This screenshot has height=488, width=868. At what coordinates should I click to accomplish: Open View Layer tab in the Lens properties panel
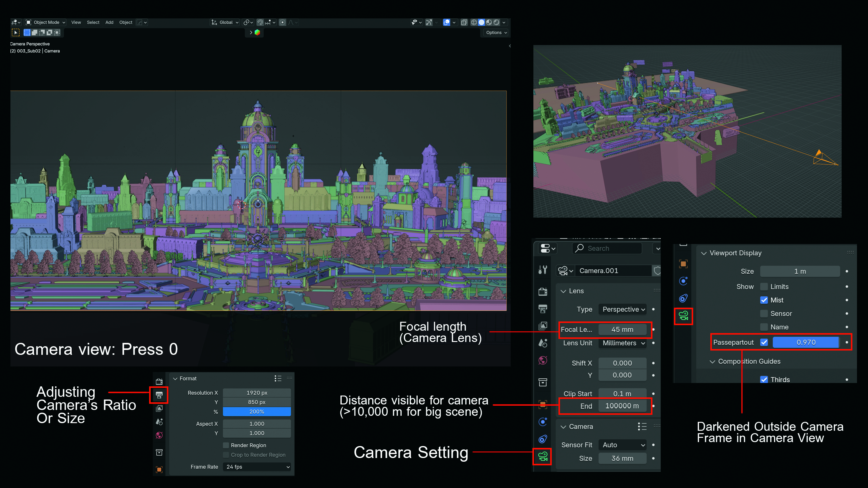pos(543,326)
